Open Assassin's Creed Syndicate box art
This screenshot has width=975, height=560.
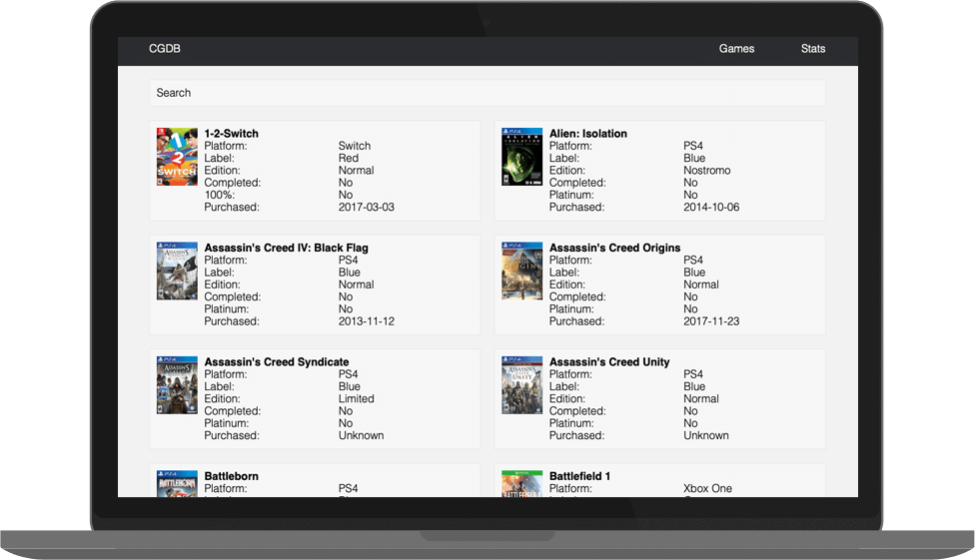click(x=177, y=385)
